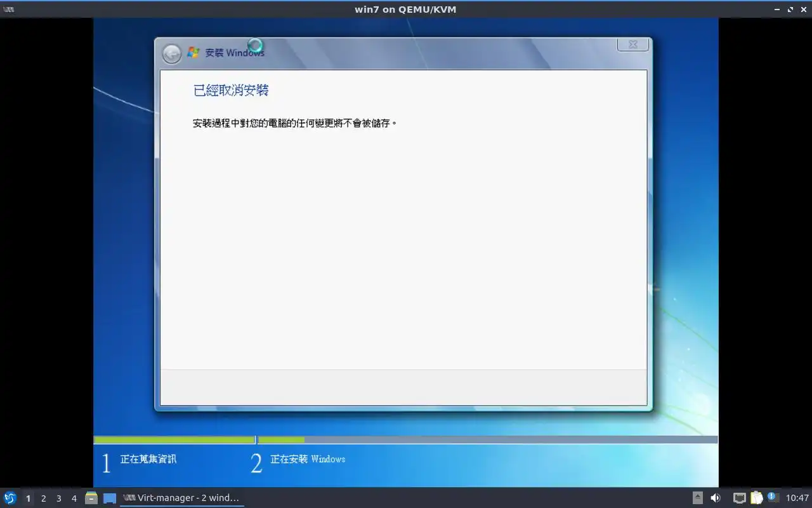Switch to workspace 3
The height and width of the screenshot is (508, 812).
coord(59,498)
